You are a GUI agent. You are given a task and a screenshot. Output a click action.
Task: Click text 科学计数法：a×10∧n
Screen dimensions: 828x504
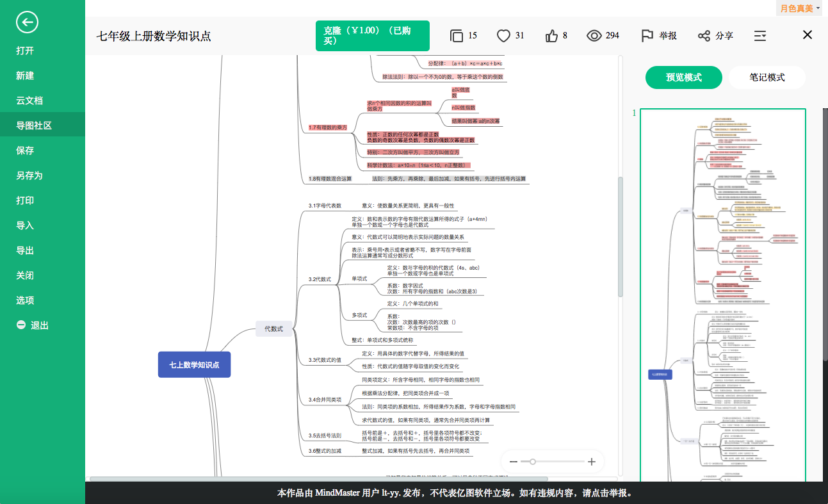(418, 165)
